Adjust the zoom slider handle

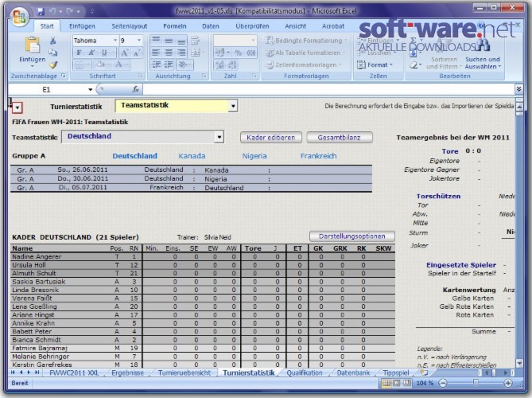coord(476,384)
